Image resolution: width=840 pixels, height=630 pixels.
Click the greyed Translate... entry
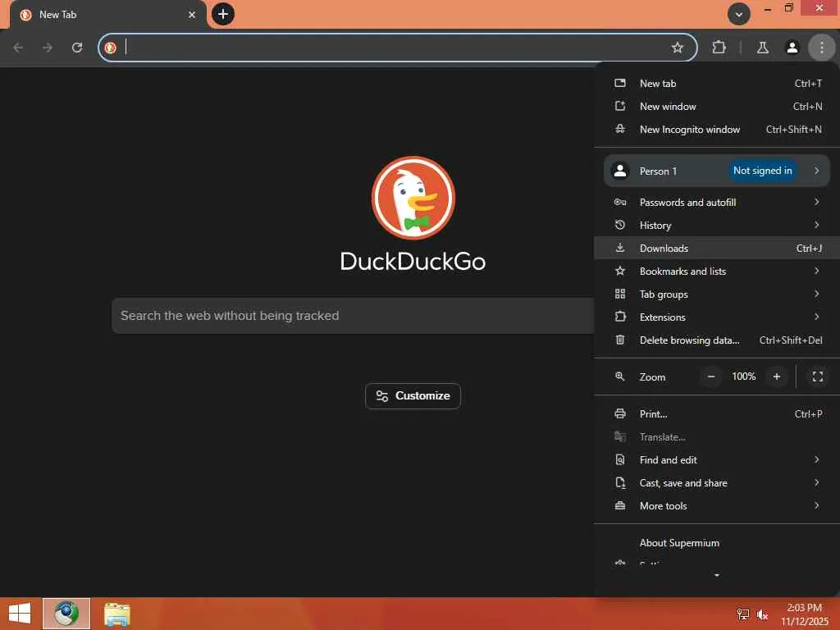[x=717, y=437]
